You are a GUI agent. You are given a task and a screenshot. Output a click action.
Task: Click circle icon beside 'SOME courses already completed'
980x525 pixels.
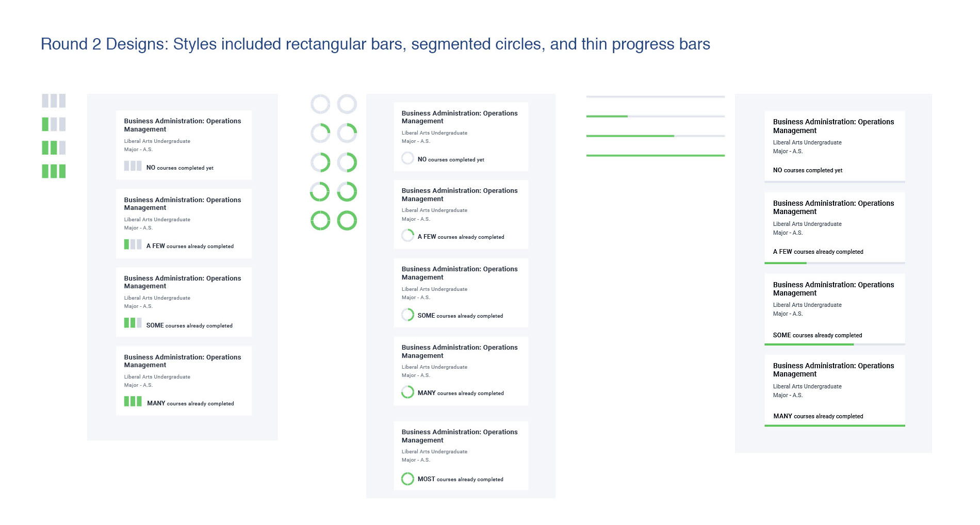[407, 315]
